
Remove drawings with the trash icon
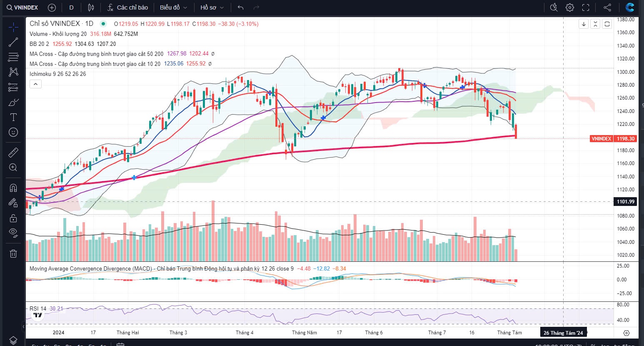[13, 253]
